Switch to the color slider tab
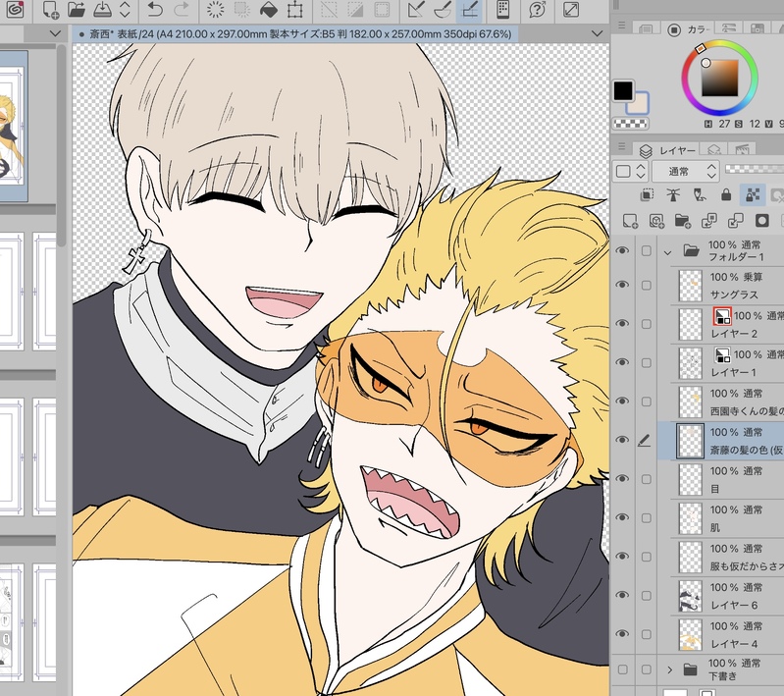 coord(729,28)
